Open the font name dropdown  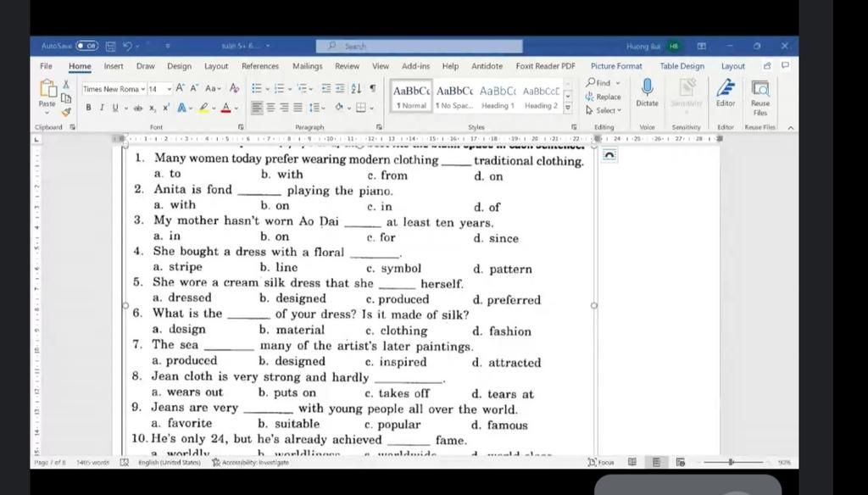[142, 89]
